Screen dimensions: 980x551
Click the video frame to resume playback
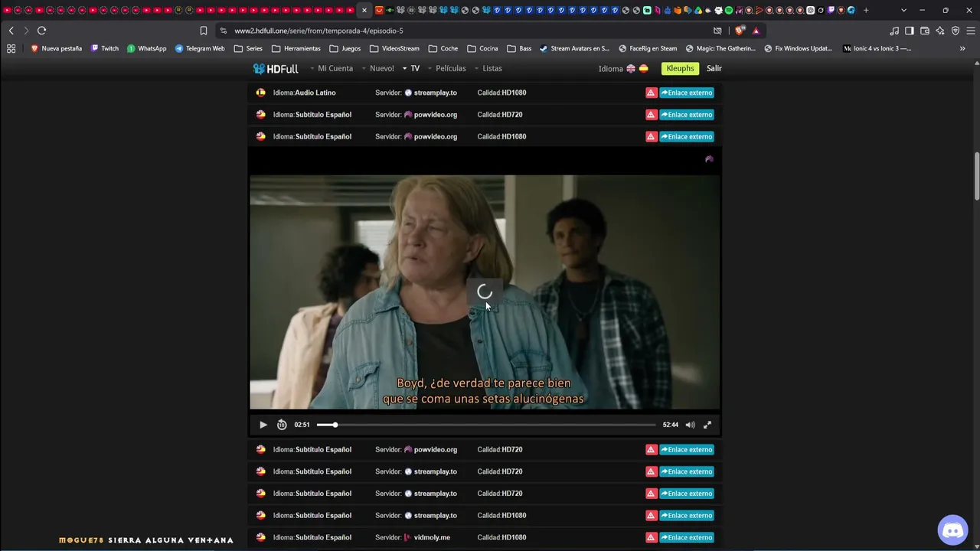pos(485,292)
